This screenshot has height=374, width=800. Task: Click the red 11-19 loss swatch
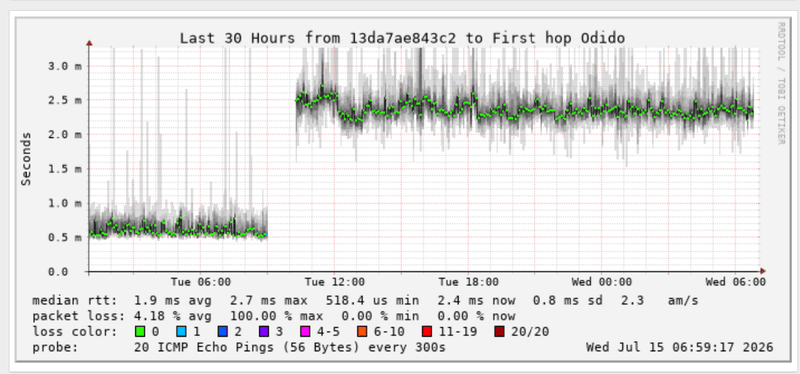coord(427,332)
